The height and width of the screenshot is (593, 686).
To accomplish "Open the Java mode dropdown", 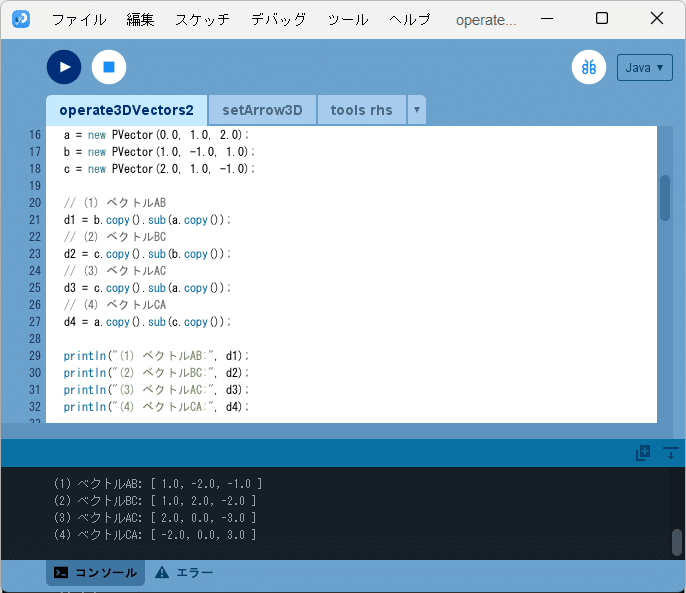I will pyautogui.click(x=644, y=67).
